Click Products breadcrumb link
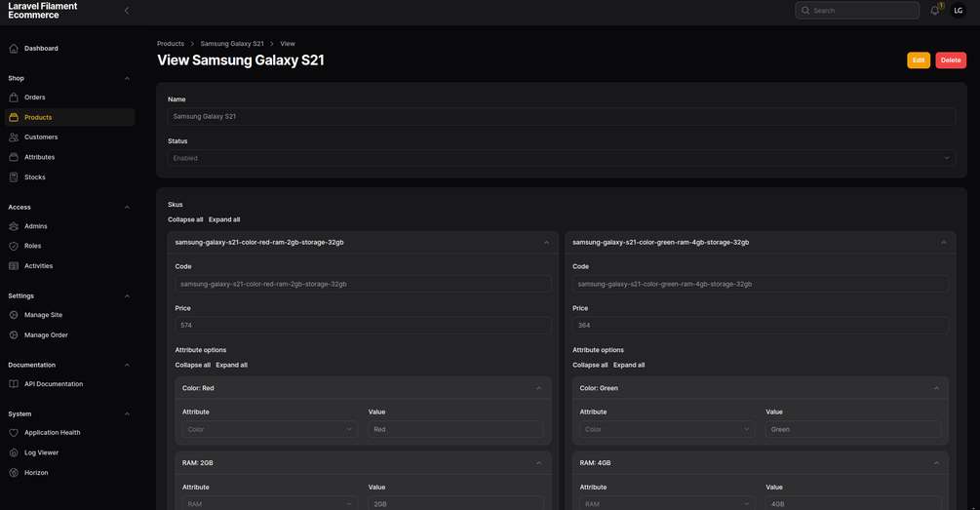980x510 pixels. pyautogui.click(x=171, y=44)
